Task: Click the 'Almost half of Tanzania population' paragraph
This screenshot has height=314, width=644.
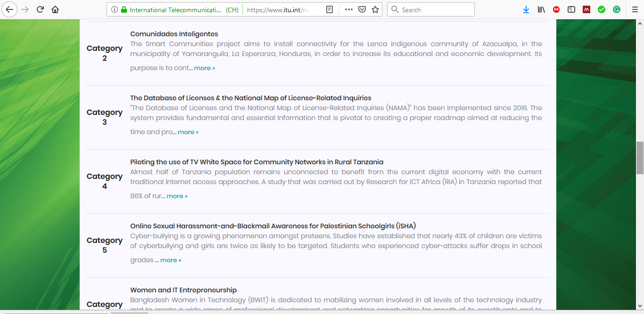Action: tap(336, 184)
